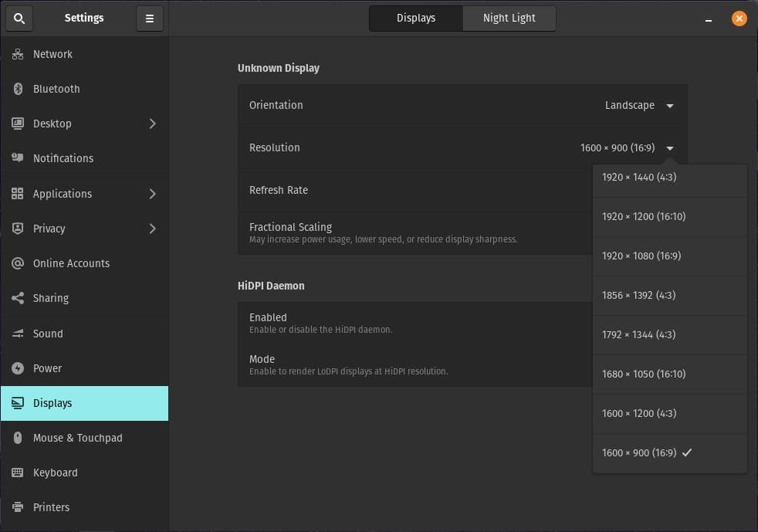Select the Sound icon in sidebar
The image size is (758, 532).
[x=18, y=334]
